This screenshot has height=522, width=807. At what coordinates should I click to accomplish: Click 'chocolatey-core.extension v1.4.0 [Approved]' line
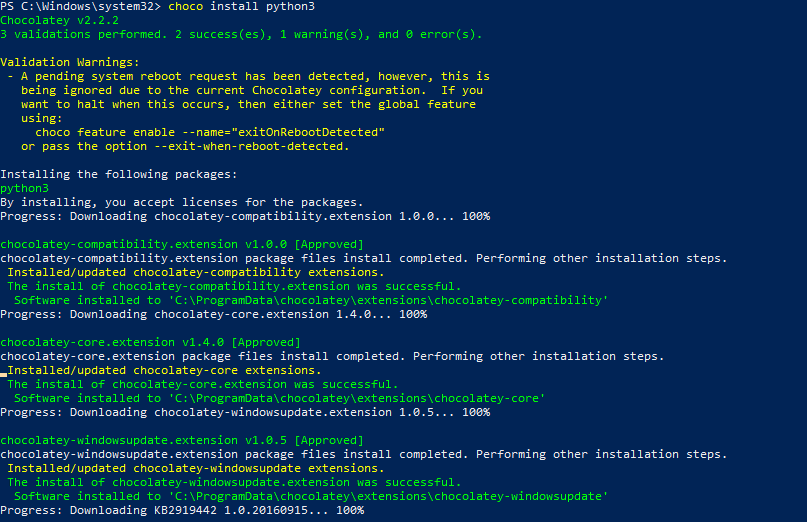[150, 342]
